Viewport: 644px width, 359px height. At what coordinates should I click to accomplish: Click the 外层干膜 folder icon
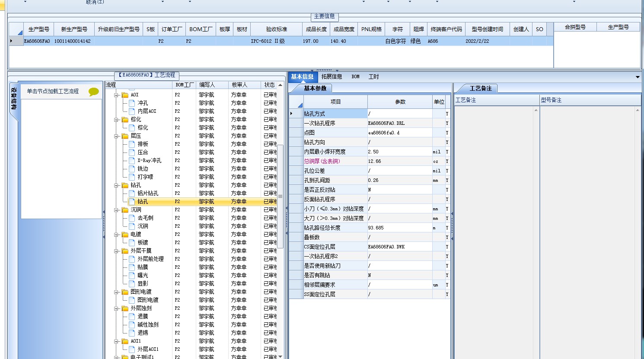125,251
